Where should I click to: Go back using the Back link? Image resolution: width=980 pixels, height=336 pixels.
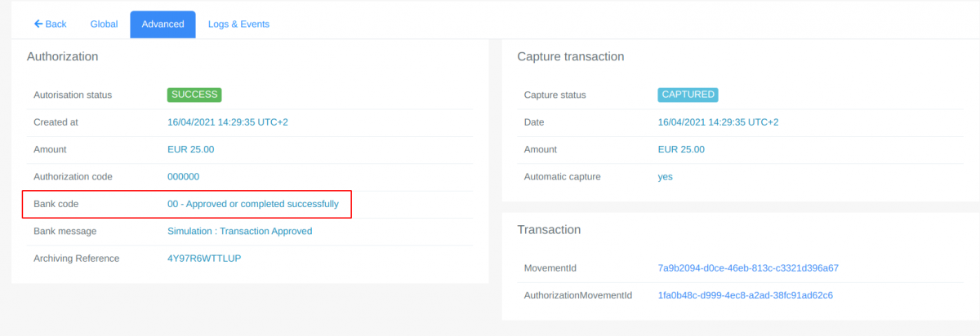tap(50, 24)
